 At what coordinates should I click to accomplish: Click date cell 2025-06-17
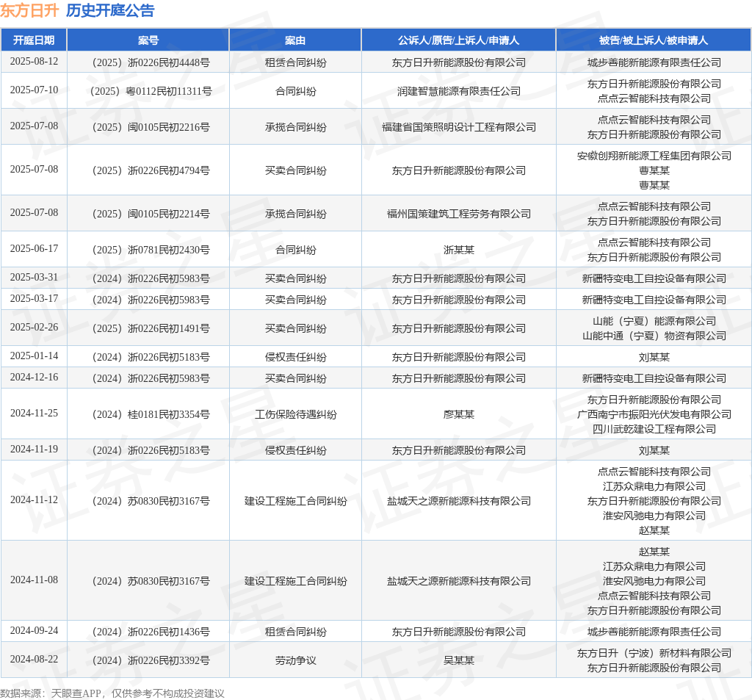34,248
